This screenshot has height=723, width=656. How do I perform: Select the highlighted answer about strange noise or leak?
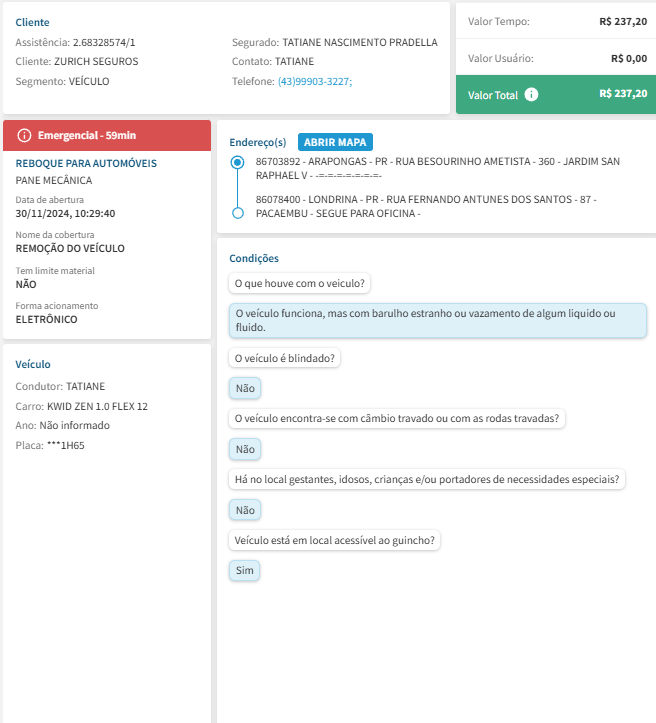(438, 320)
